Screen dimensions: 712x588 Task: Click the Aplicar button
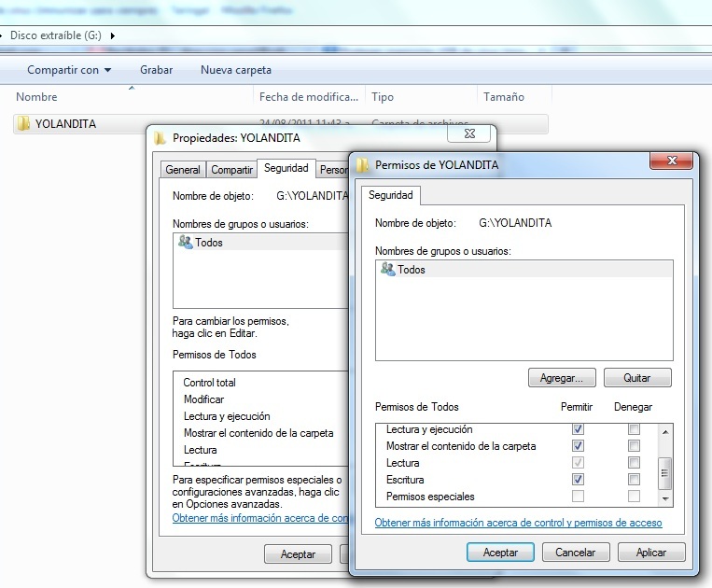coord(651,553)
